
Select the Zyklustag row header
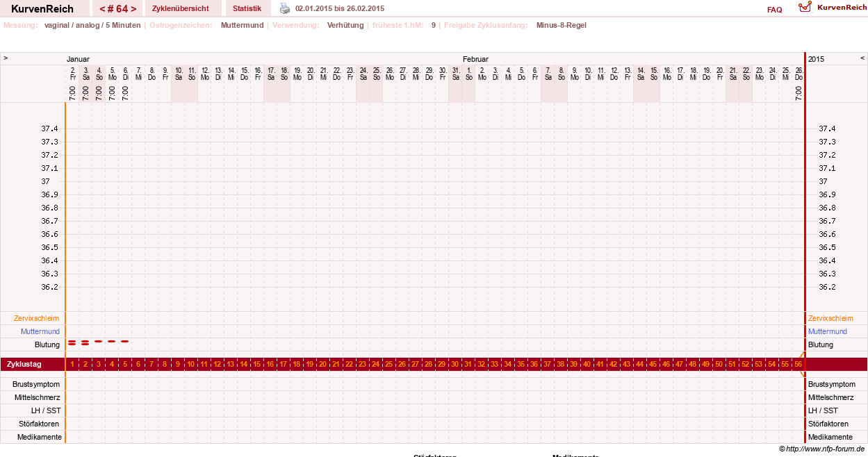point(24,364)
